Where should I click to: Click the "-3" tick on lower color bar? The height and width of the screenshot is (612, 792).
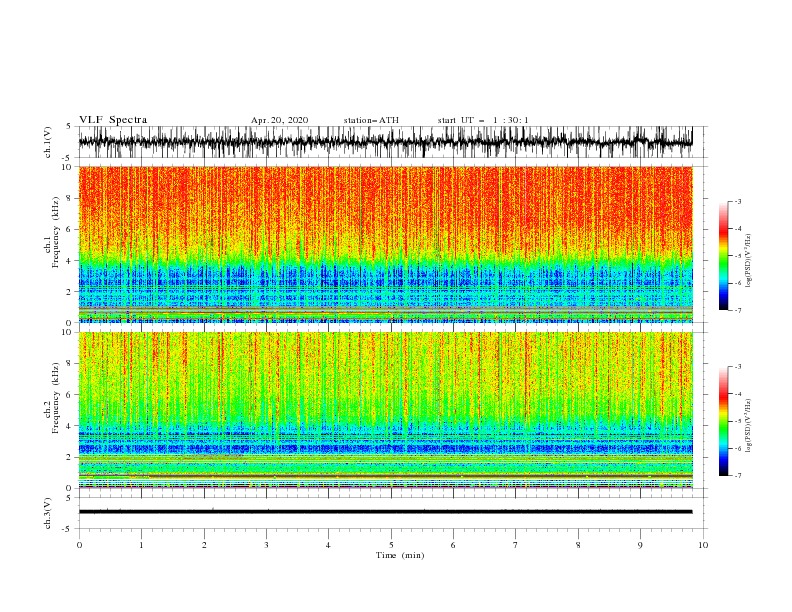737,367
